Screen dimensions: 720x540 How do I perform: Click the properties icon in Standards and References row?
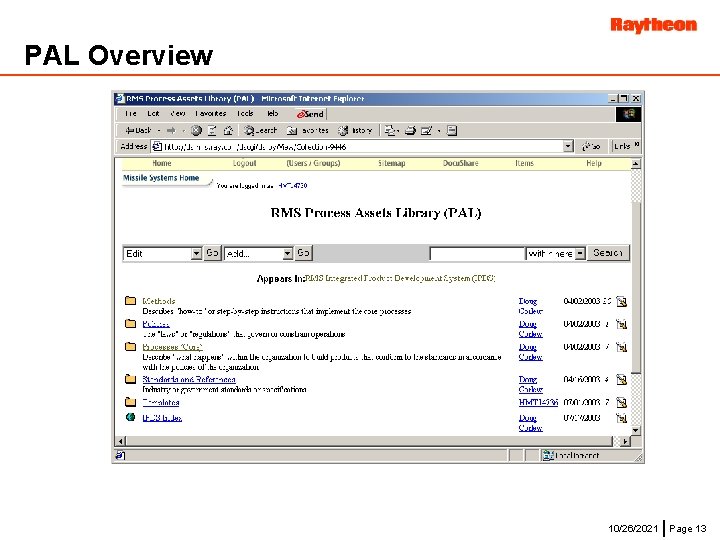click(x=621, y=380)
